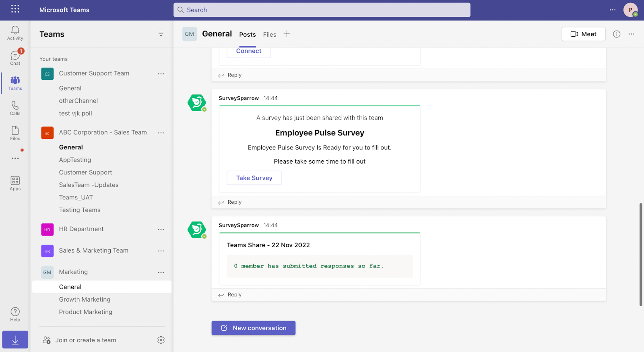Select the Teams rail icon
This screenshot has width=644, height=352.
(15, 83)
